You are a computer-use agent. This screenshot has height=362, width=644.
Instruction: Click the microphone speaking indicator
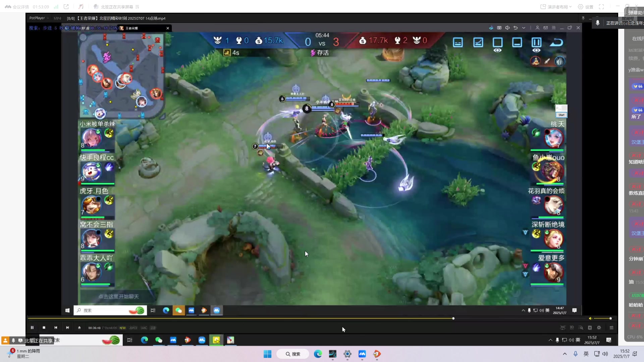597,23
